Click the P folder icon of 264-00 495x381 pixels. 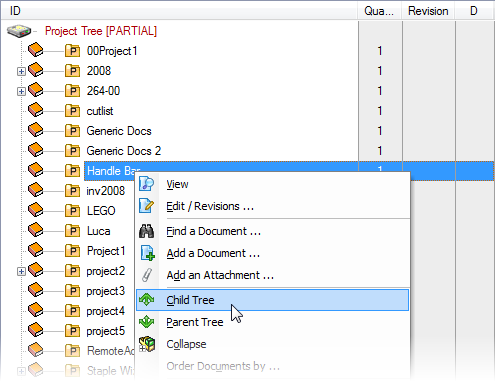(x=72, y=91)
